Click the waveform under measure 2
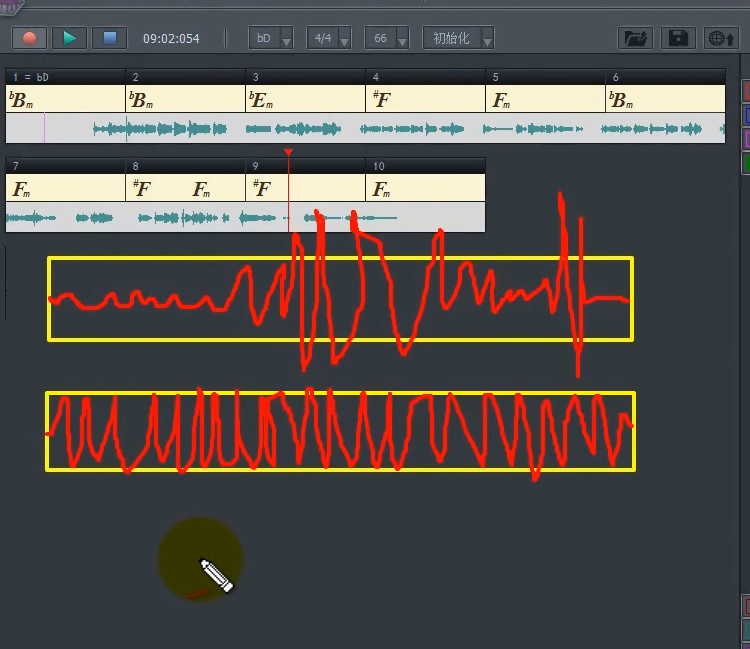This screenshot has height=649, width=750. [x=185, y=128]
